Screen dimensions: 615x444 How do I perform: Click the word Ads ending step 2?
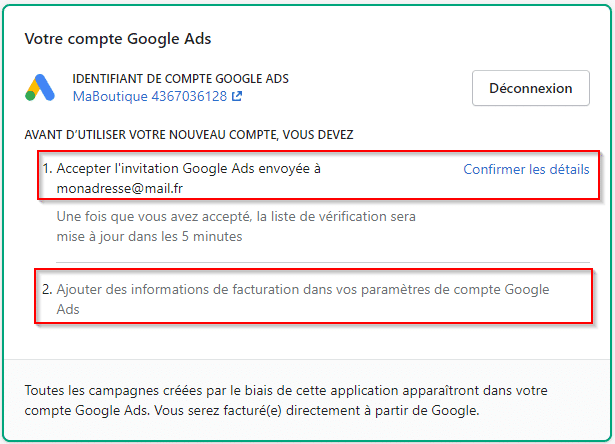click(x=68, y=309)
